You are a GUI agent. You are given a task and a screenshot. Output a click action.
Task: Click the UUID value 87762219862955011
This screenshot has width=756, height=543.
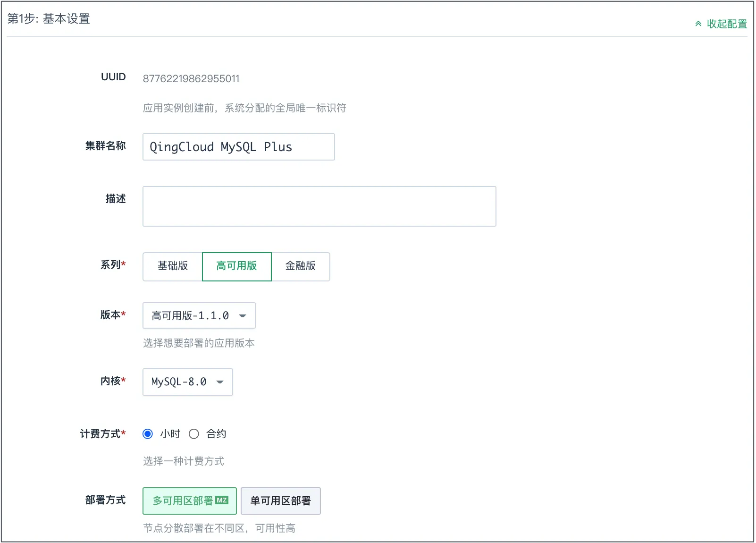191,79
